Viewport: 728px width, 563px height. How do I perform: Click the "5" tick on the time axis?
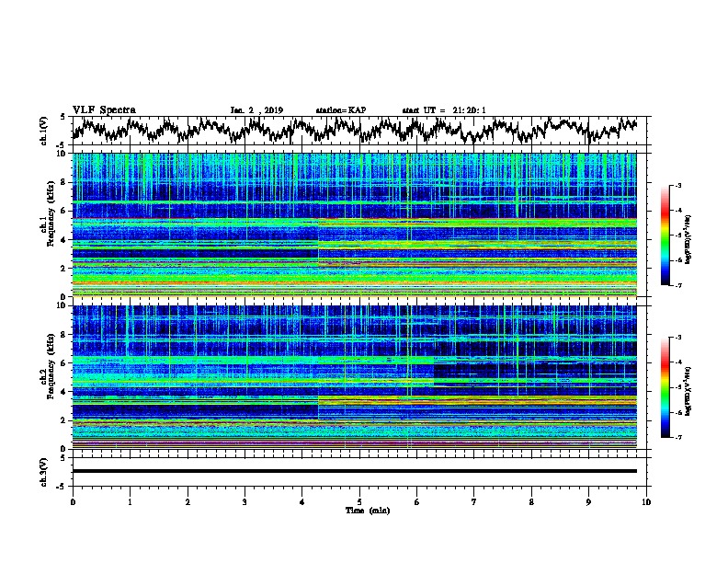359,502
